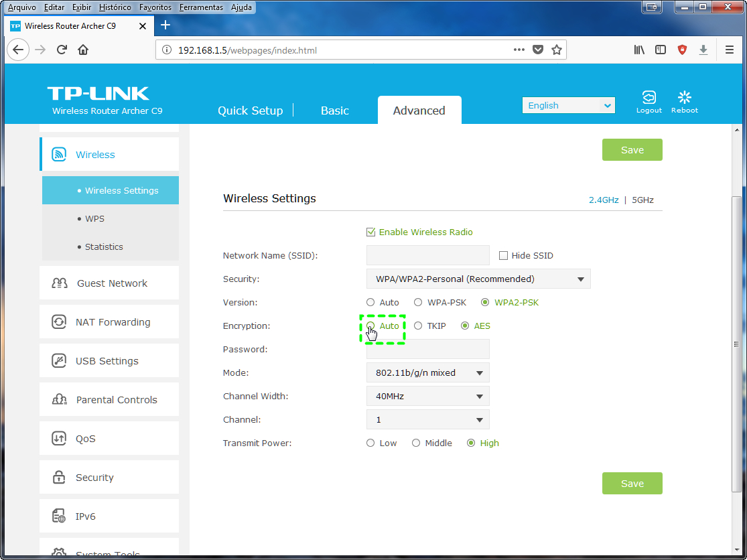Open the Channel Width 40MHz dropdown
The image size is (747, 560).
coord(428,396)
